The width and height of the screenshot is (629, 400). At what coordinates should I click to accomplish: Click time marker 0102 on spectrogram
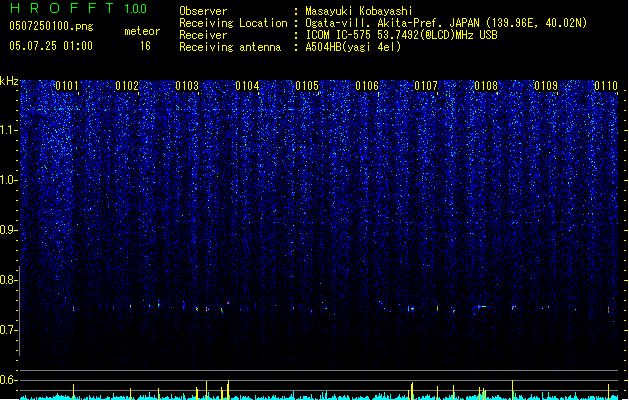[x=127, y=86]
